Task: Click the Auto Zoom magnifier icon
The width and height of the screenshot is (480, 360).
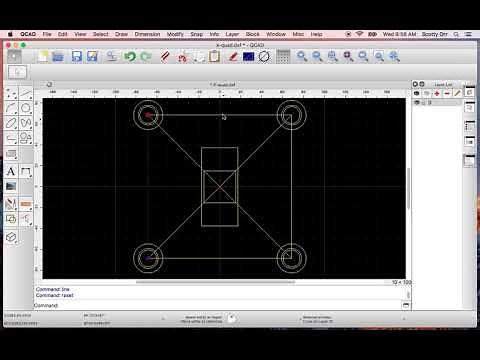Action: pyautogui.click(x=333, y=56)
